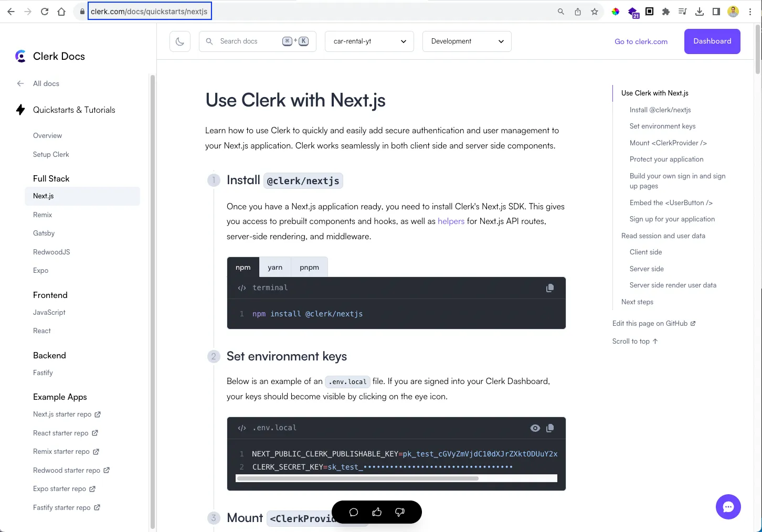Image resolution: width=762 pixels, height=532 pixels.
Task: Open the Dashboard button
Action: (712, 41)
